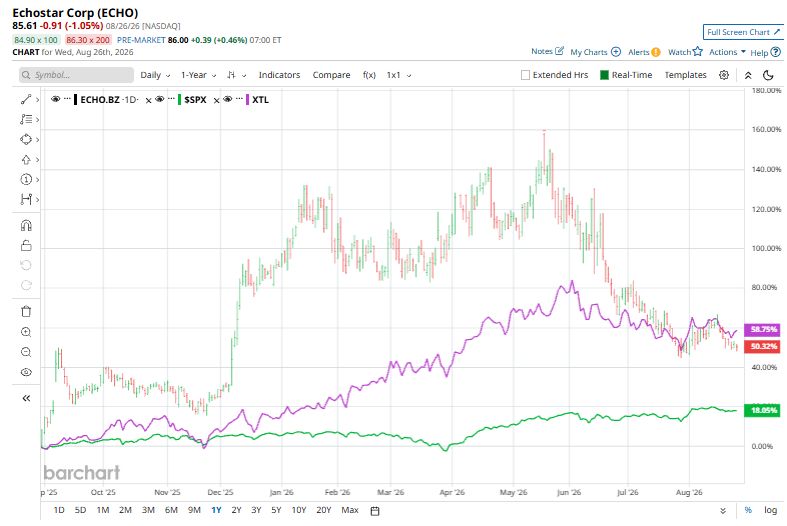Expand more options double chevron bottom right
Image resolution: width=787 pixels, height=526 pixels.
point(723,510)
